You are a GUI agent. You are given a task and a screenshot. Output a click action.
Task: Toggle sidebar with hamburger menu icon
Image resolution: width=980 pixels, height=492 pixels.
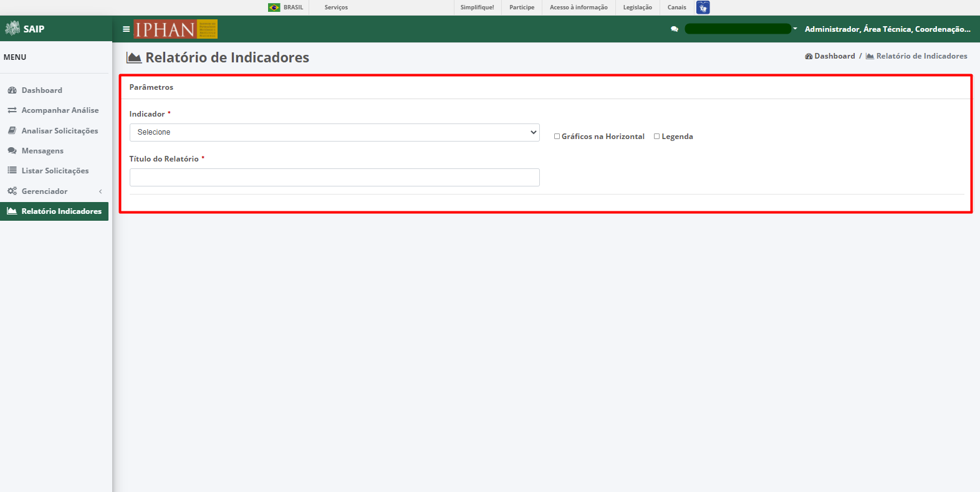(x=127, y=29)
